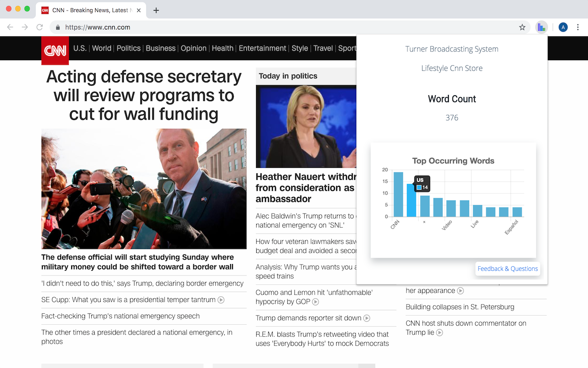This screenshot has width=588, height=368.
Task: Open the Style section
Action: click(300, 48)
